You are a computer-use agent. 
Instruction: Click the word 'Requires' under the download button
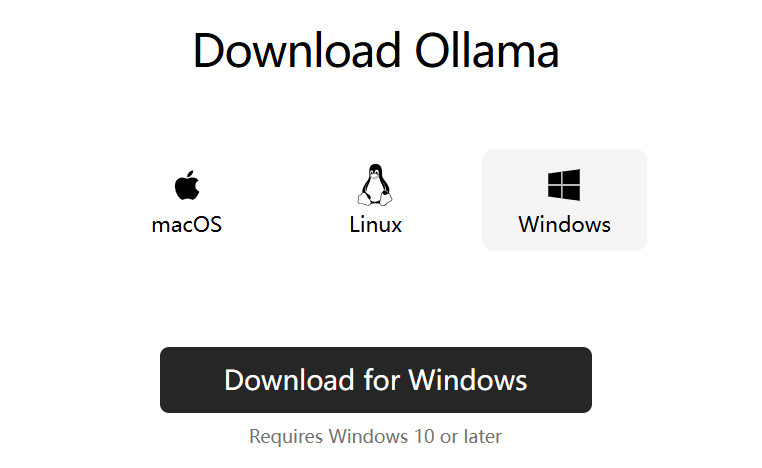(x=286, y=436)
